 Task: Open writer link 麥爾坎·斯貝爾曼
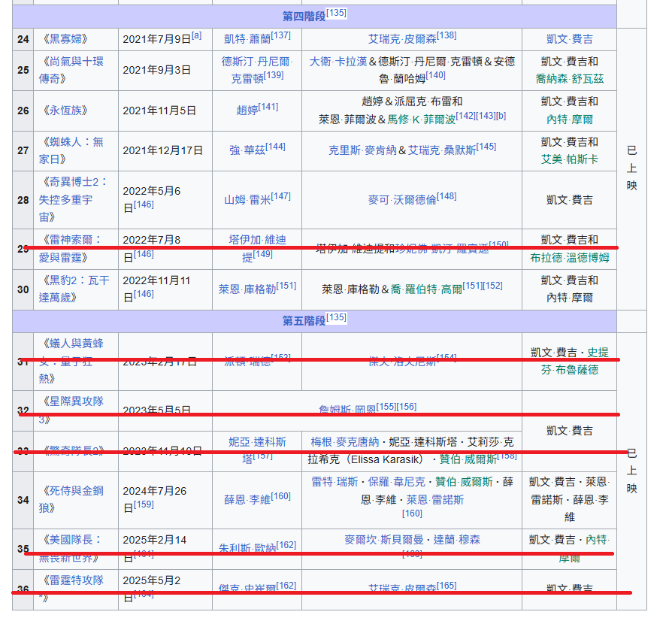384,540
